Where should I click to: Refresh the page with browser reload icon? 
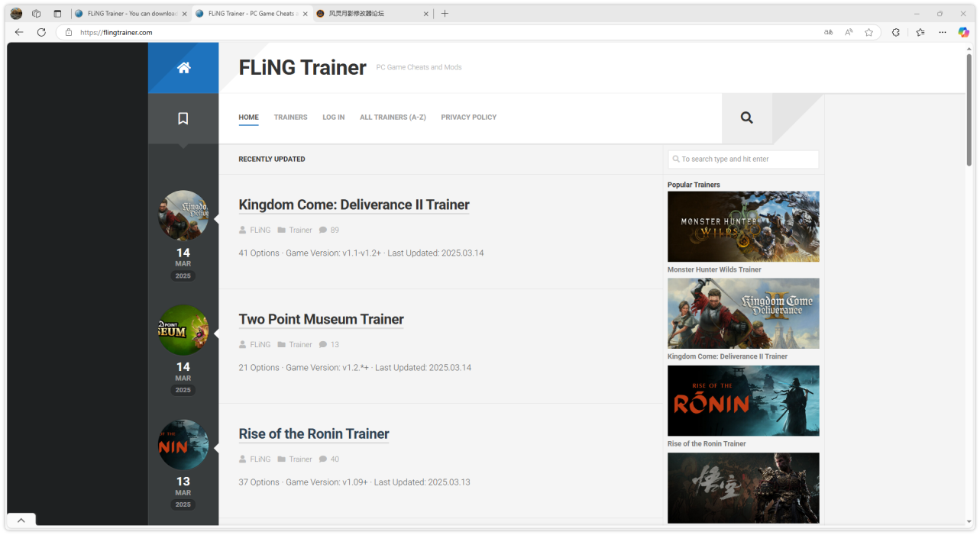[x=41, y=32]
